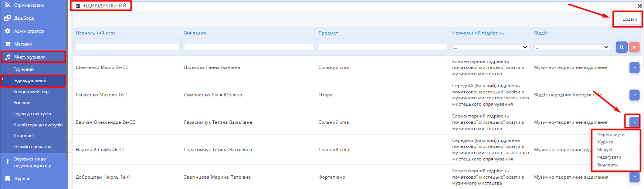Collapse actions dropdown for Барчан Олександра row
Screen dimensions: 644x189
634,122
